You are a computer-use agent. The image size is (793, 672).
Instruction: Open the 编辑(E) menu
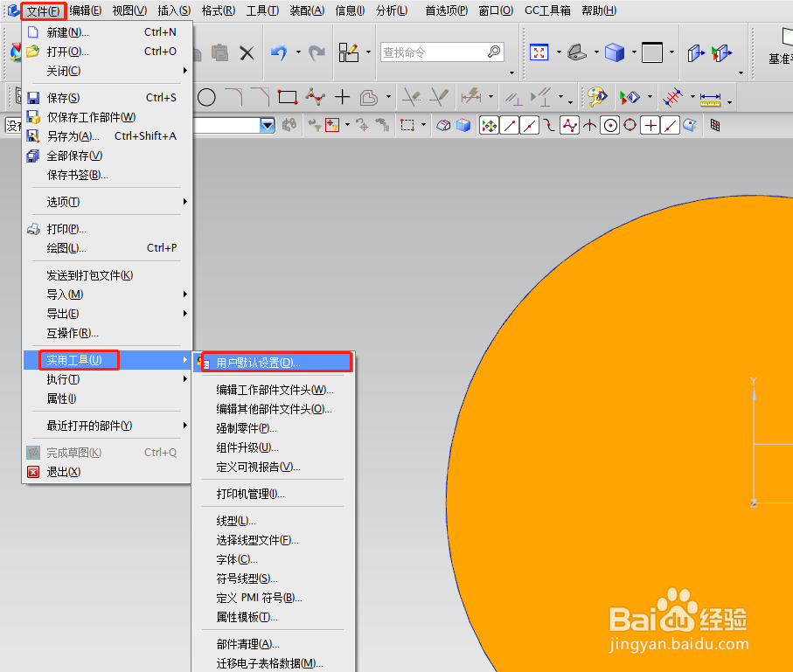[86, 10]
